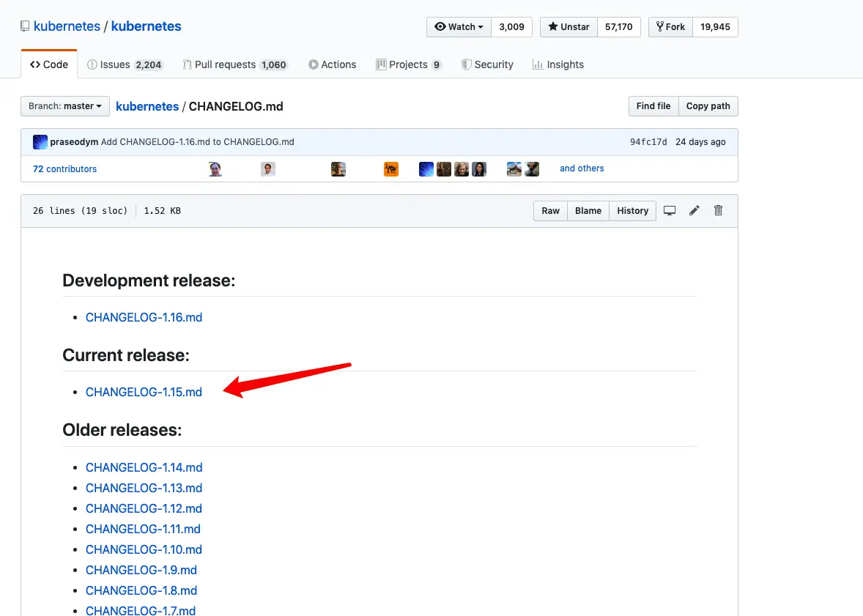Open CHANGELOG-1.14.md link
The width and height of the screenshot is (863, 616).
pyautogui.click(x=144, y=467)
